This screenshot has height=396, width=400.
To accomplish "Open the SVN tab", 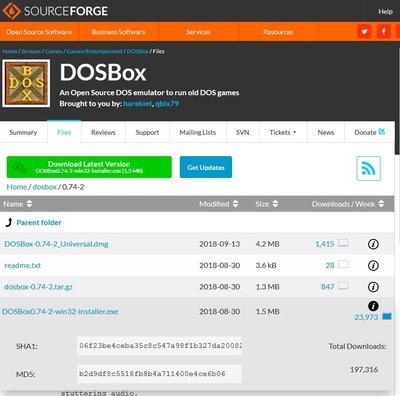I will click(243, 132).
